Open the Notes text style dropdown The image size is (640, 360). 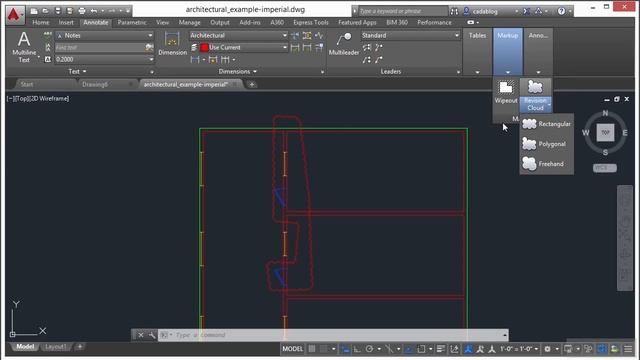pos(105,36)
